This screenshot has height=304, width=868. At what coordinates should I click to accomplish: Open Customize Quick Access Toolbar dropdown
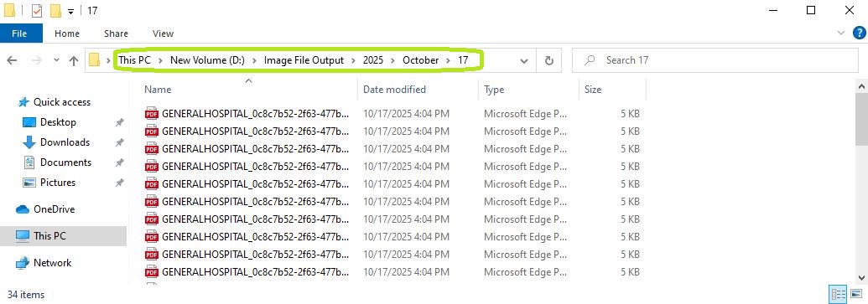click(70, 12)
